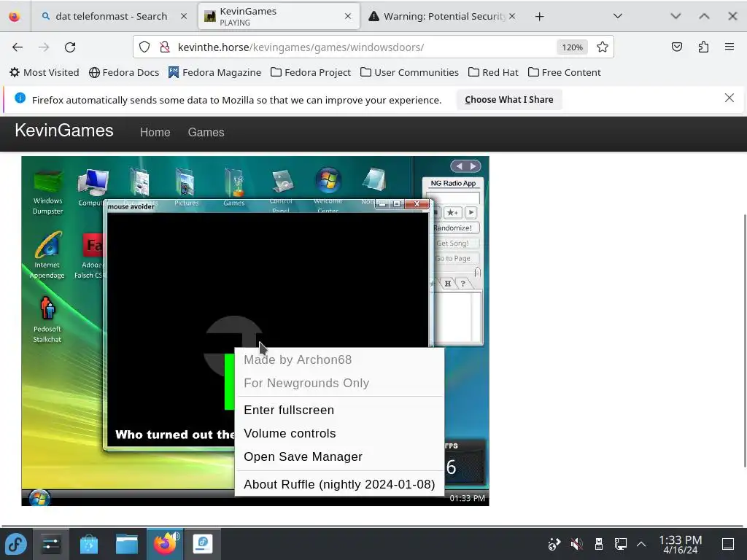Click the muted audio volume tray icon
Viewport: 747px width, 560px height.
(576, 544)
